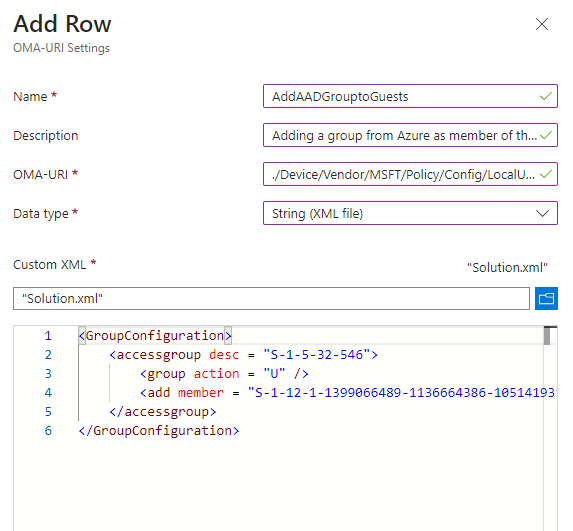The height and width of the screenshot is (531, 573).
Task: Click the closing GroupConfiguration tag
Action: (159, 431)
